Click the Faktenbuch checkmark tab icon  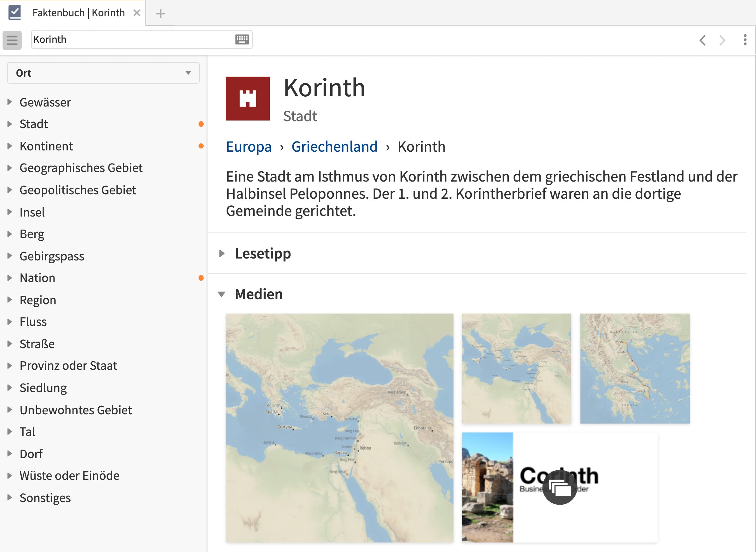14,13
